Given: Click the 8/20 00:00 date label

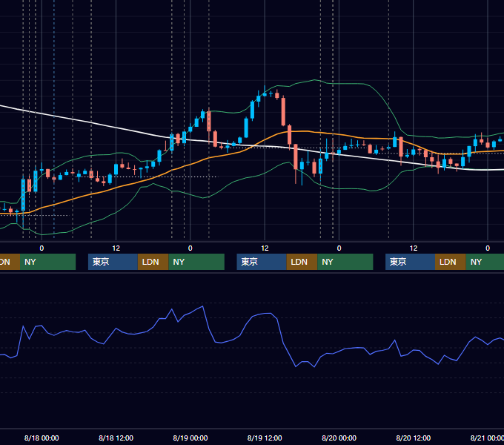Looking at the screenshot, I should click(339, 438).
